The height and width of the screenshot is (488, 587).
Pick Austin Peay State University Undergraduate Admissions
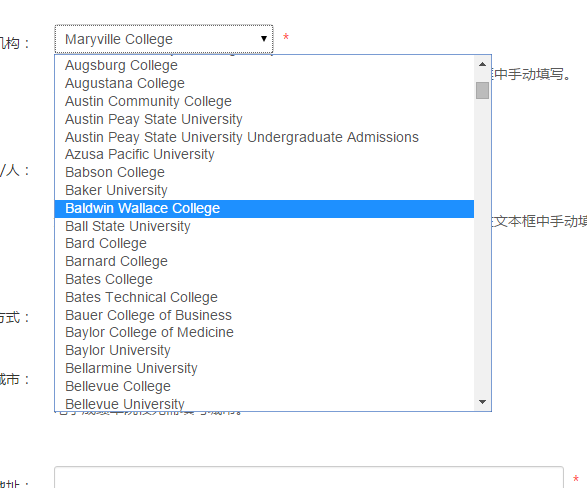point(264,137)
